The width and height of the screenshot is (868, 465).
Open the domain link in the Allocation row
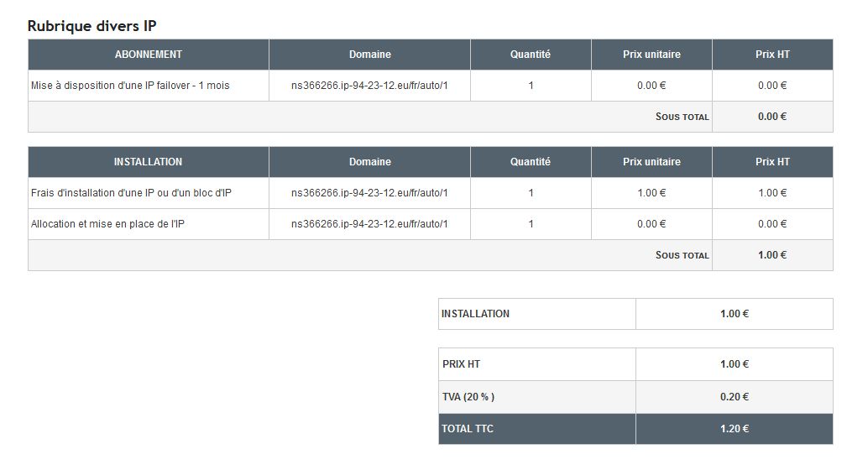pyautogui.click(x=369, y=224)
